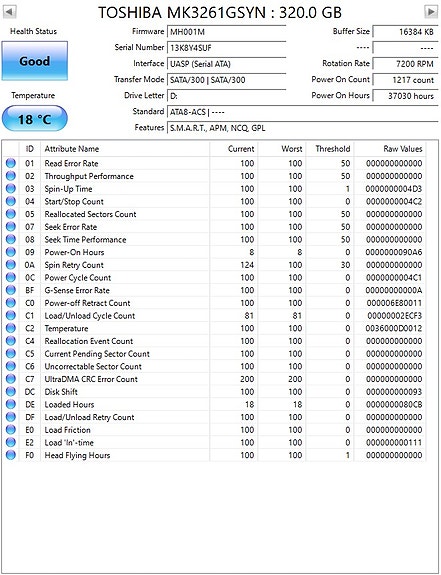Click the status orb for Power-On Hours
The image size is (441, 575).
click(x=11, y=252)
